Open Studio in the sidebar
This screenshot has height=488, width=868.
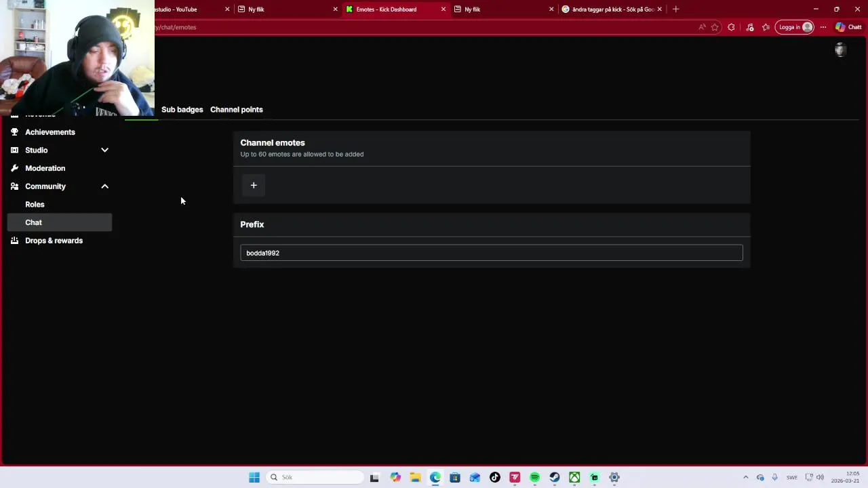point(37,150)
